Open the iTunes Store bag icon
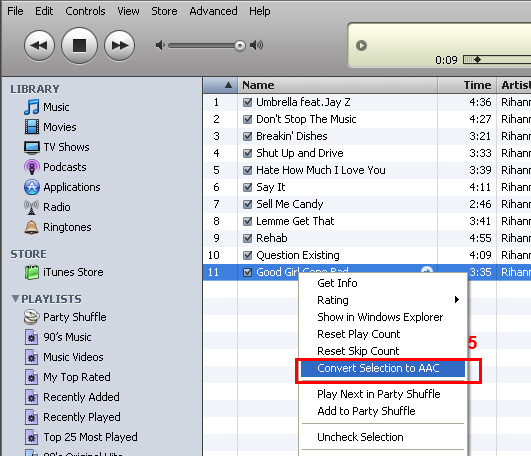This screenshot has height=456, width=531. pyautogui.click(x=32, y=272)
